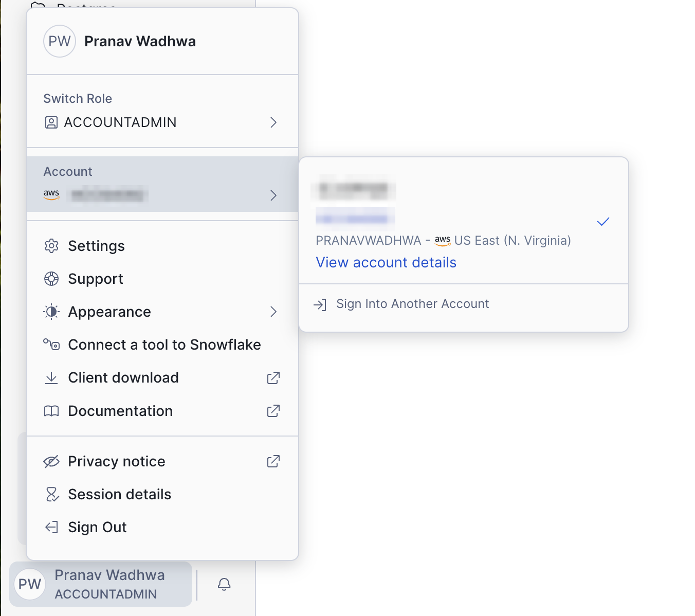Expand the Account submenu chevron
Screen dimensions: 695x616
(273, 195)
